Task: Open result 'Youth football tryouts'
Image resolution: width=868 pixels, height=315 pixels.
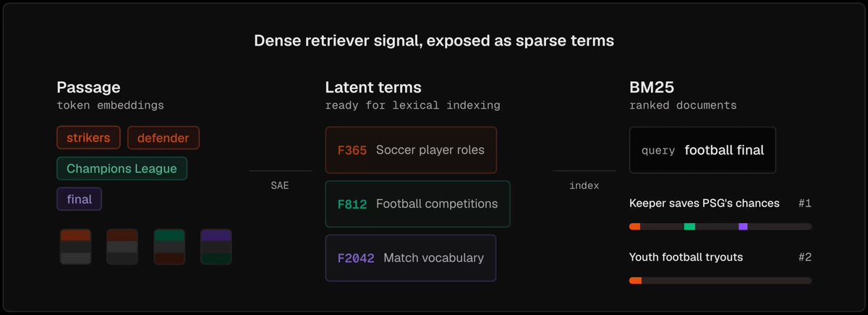Action: (686, 257)
